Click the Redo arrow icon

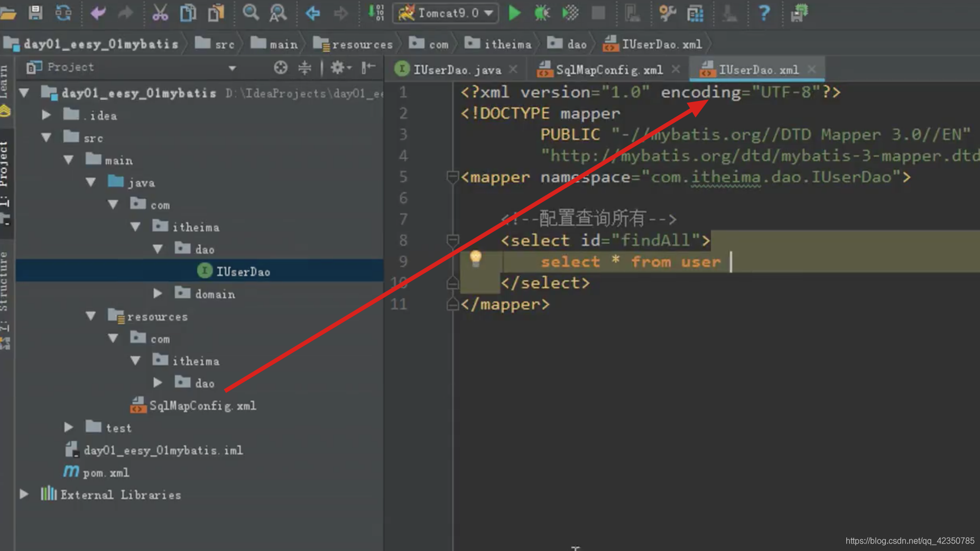coord(126,13)
